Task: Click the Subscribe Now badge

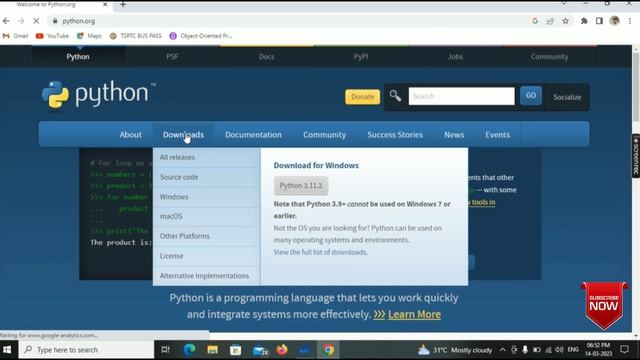Action: pos(604,305)
